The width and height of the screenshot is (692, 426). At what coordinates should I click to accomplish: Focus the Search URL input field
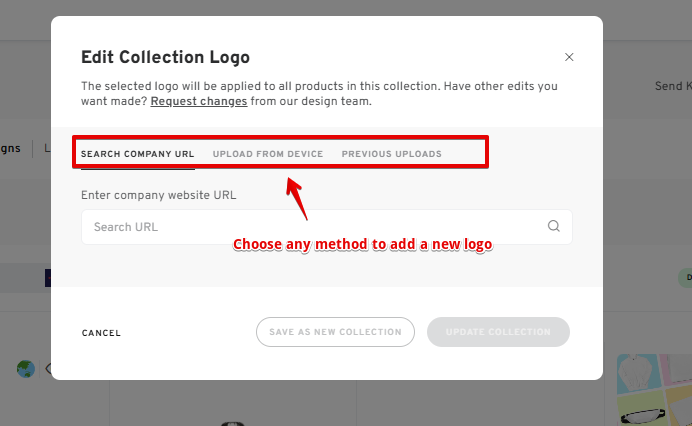[327, 227]
